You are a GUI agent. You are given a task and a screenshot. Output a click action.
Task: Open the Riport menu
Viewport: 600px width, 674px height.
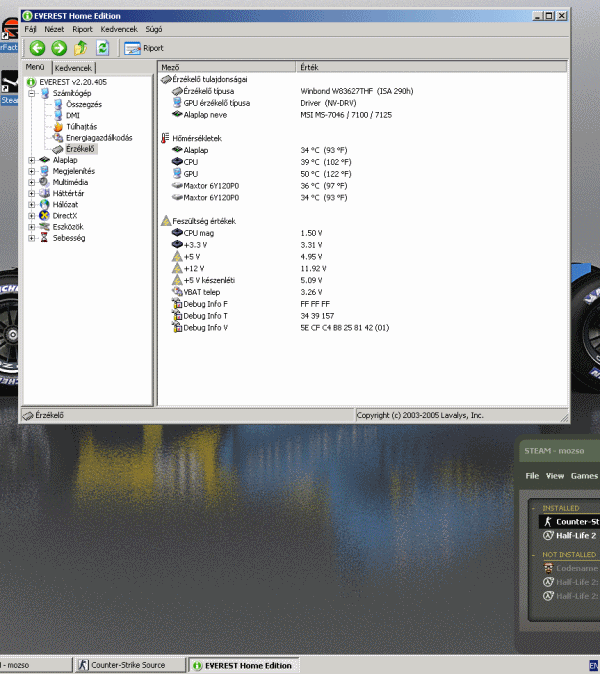82,29
